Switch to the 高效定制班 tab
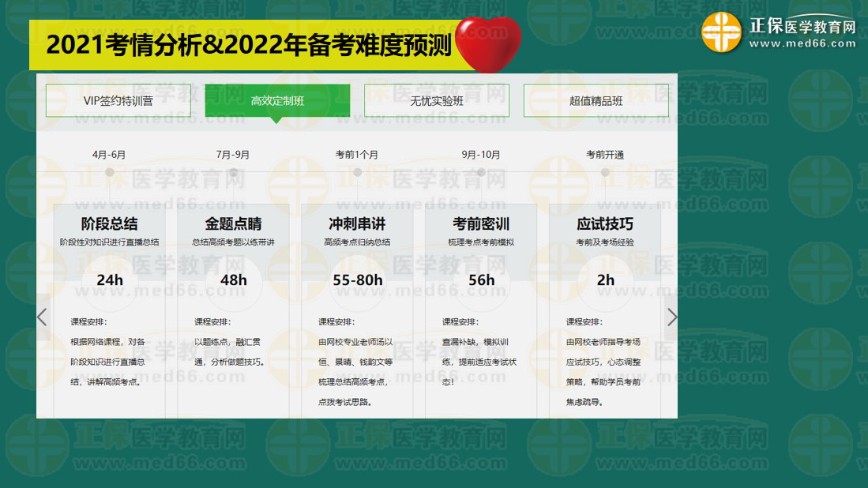This screenshot has width=868, height=488. tap(277, 100)
